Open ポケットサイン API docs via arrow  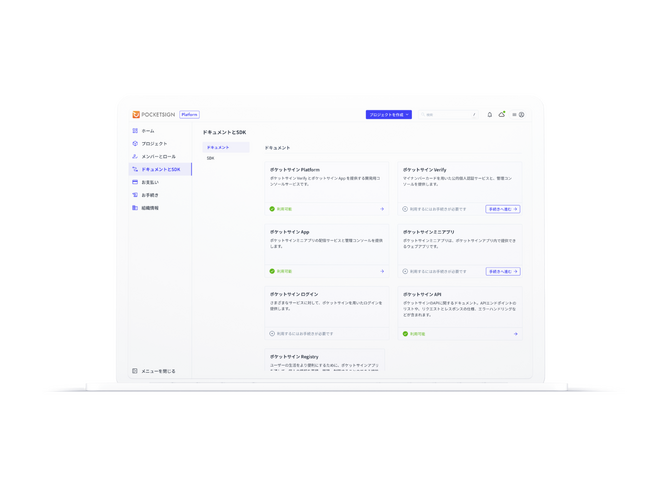515,334
